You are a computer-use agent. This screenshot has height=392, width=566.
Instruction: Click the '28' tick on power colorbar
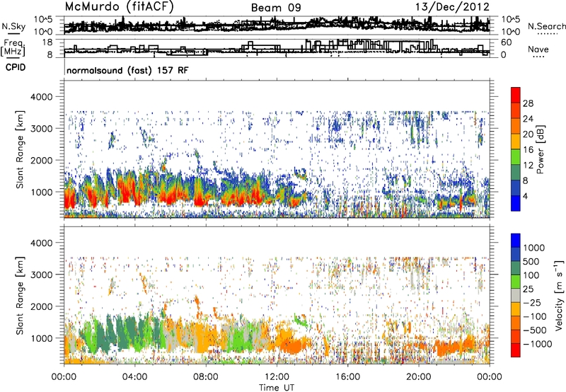click(528, 103)
